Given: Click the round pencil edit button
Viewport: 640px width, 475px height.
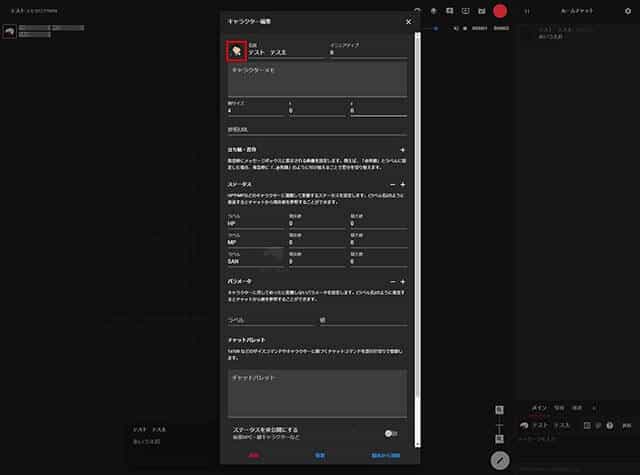Looking at the screenshot, I should [501, 460].
